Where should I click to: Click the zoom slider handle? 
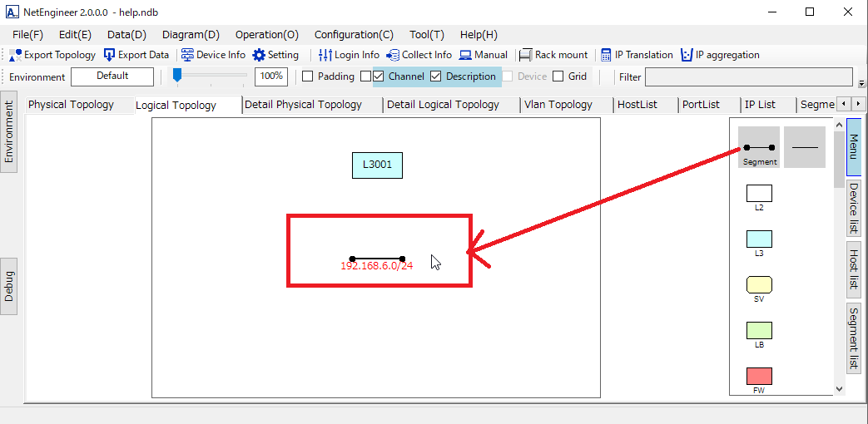177,76
